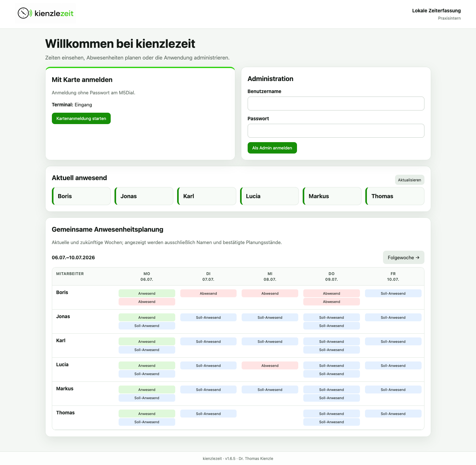Viewport: 476px width, 465px height.
Task: Start card login with Kartenanmeldung starten
Action: click(81, 118)
